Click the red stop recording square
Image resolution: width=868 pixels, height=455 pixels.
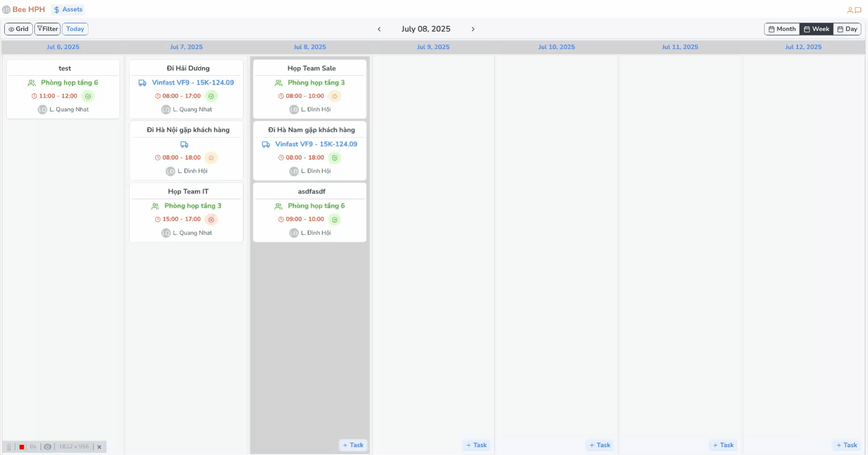(21, 447)
